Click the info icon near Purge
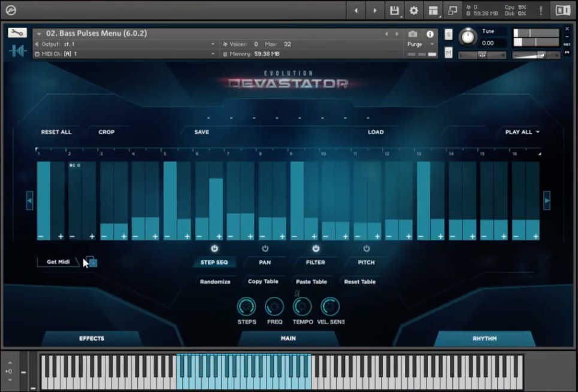The image size is (578, 392). point(429,33)
